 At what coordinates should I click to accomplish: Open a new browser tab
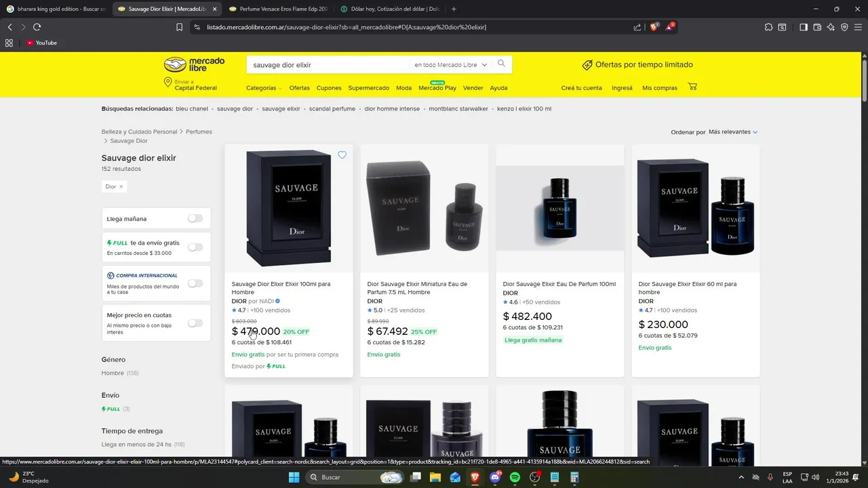click(454, 9)
